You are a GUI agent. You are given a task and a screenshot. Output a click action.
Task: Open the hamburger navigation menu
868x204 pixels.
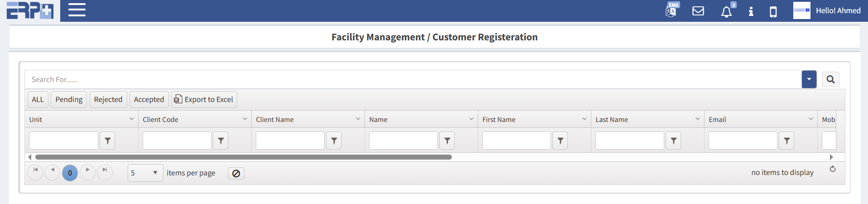pyautogui.click(x=77, y=10)
